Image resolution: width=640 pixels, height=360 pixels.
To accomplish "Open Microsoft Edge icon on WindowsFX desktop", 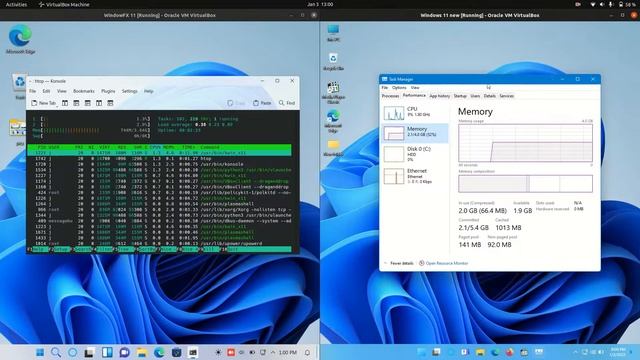I will (x=20, y=39).
